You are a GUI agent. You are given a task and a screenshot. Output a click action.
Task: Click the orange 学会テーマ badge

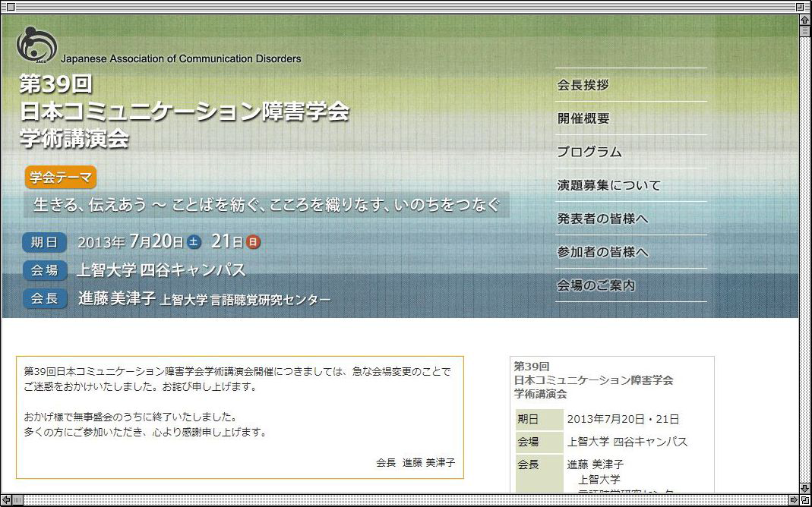(x=61, y=178)
